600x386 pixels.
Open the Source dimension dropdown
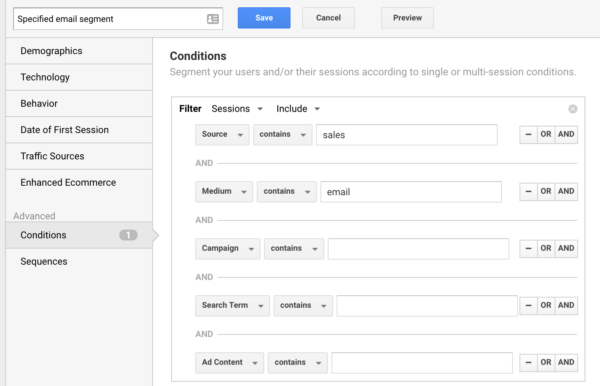(222, 135)
